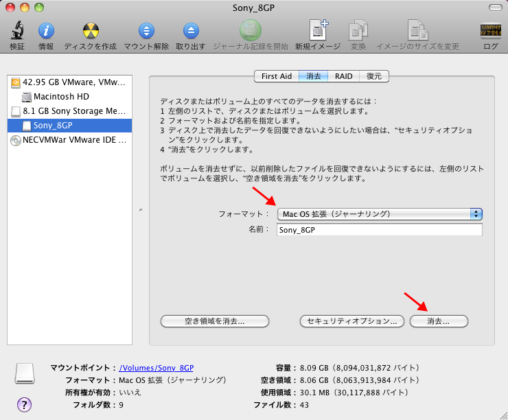The image size is (508, 420).
Task: Open the フォーマット dropdown menu
Action: 380,213
